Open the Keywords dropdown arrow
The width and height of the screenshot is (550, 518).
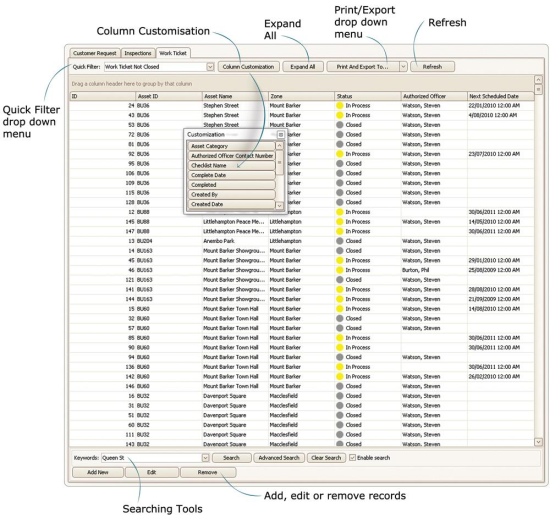point(206,458)
